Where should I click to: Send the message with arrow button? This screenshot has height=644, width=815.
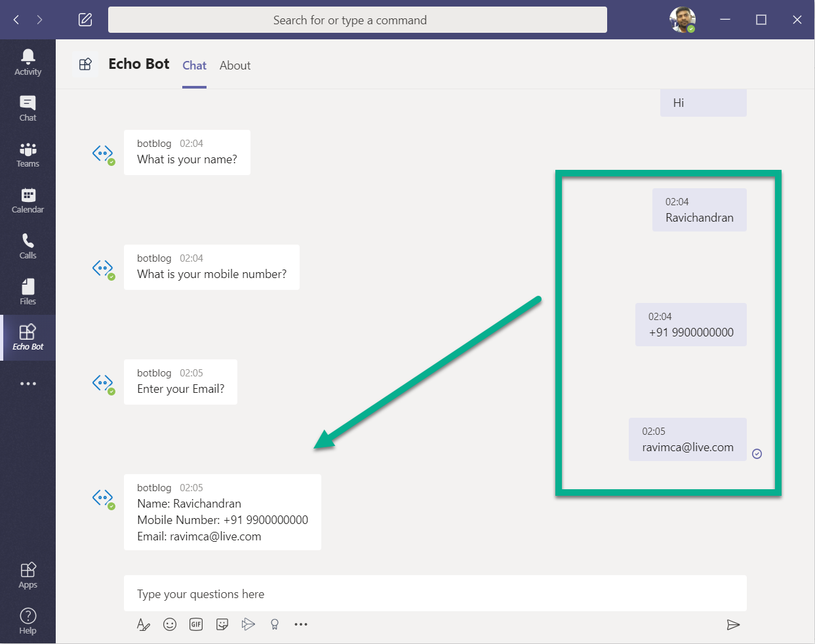733,624
